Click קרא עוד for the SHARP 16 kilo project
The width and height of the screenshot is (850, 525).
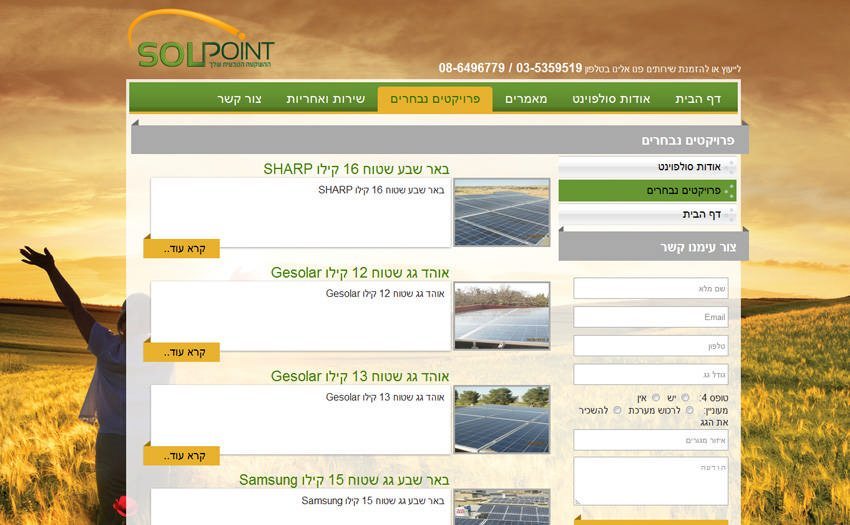182,248
